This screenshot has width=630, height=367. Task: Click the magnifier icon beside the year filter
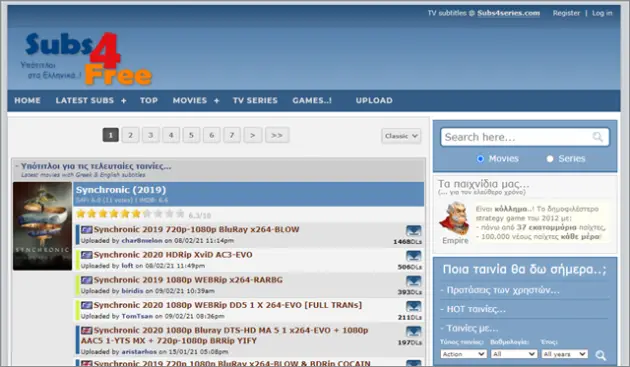point(601,355)
